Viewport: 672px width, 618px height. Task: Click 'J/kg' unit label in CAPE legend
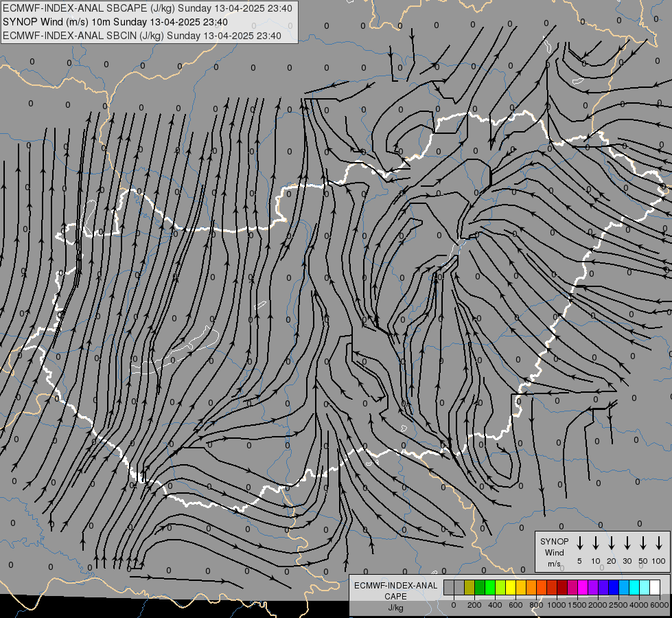395,608
